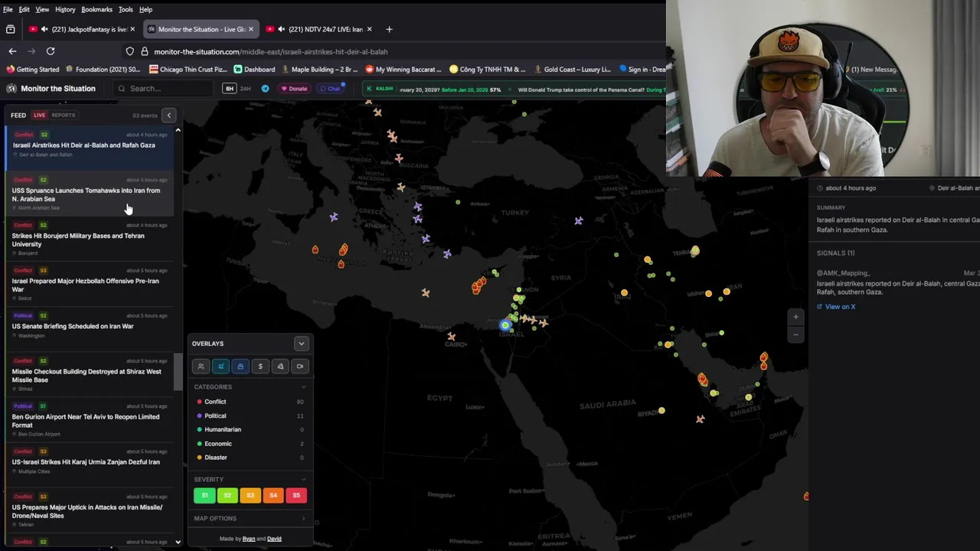Focus the Search input field
980x551 pixels.
click(163, 89)
